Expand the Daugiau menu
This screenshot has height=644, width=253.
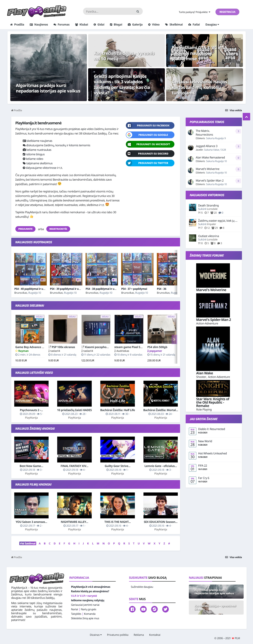click(212, 25)
